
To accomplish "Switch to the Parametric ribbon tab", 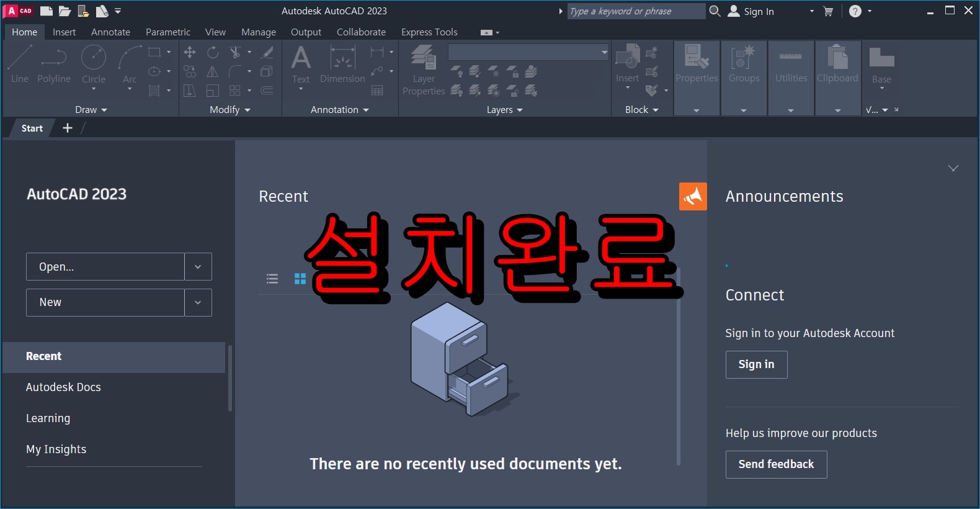I will (168, 32).
